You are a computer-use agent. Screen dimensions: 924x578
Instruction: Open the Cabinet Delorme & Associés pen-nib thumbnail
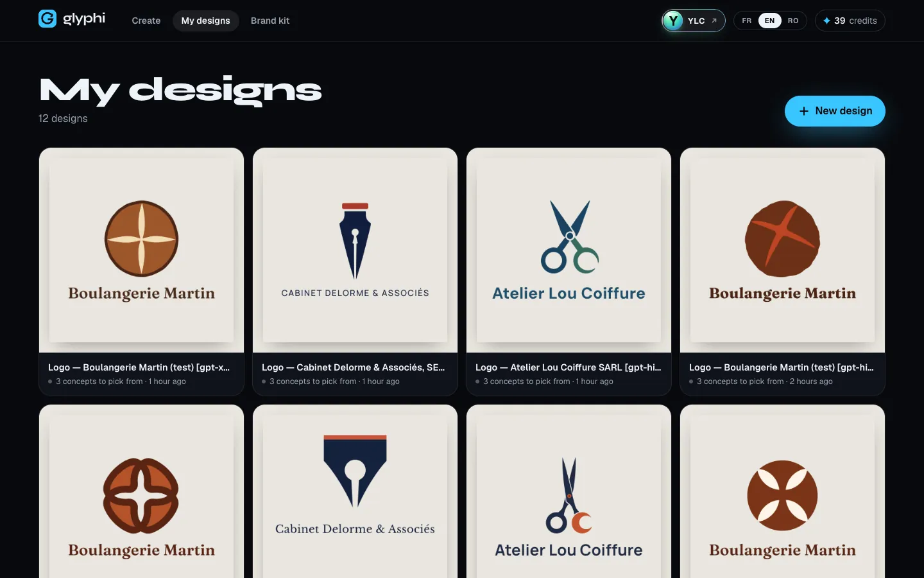(x=355, y=250)
